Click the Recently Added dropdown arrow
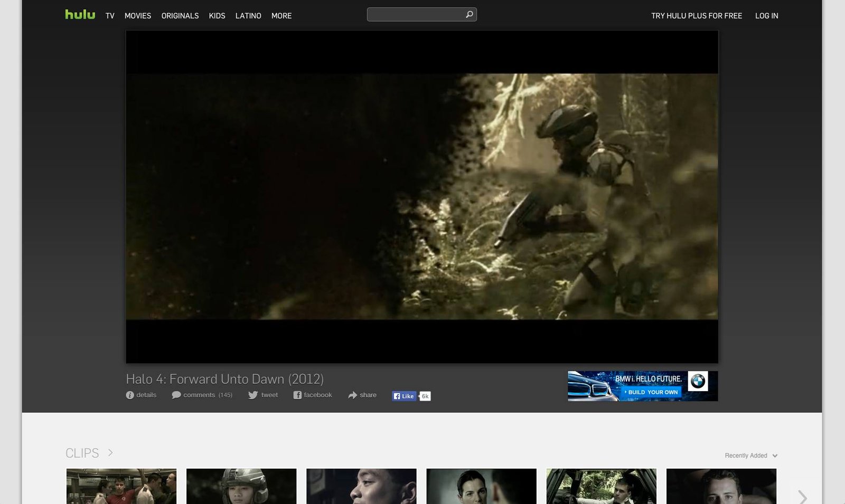 [x=775, y=455]
